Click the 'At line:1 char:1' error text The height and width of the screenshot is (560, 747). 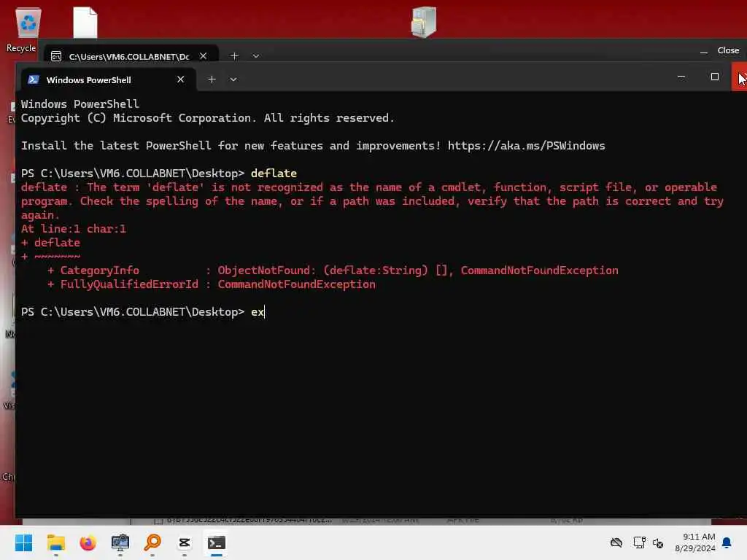tap(74, 229)
